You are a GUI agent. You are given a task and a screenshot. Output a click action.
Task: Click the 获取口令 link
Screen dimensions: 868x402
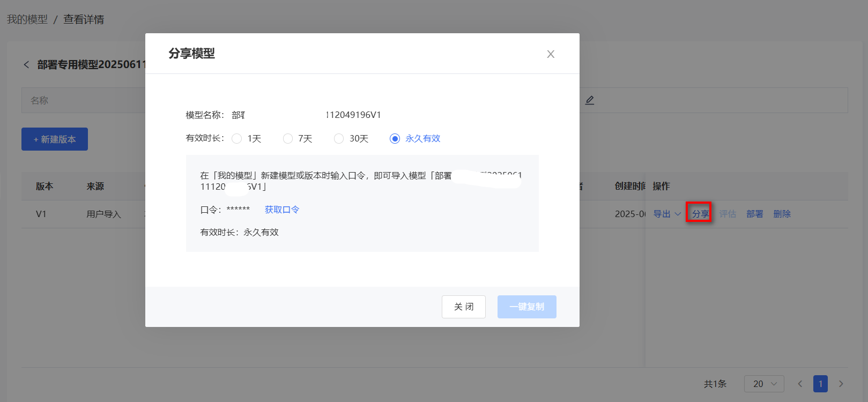click(x=282, y=210)
